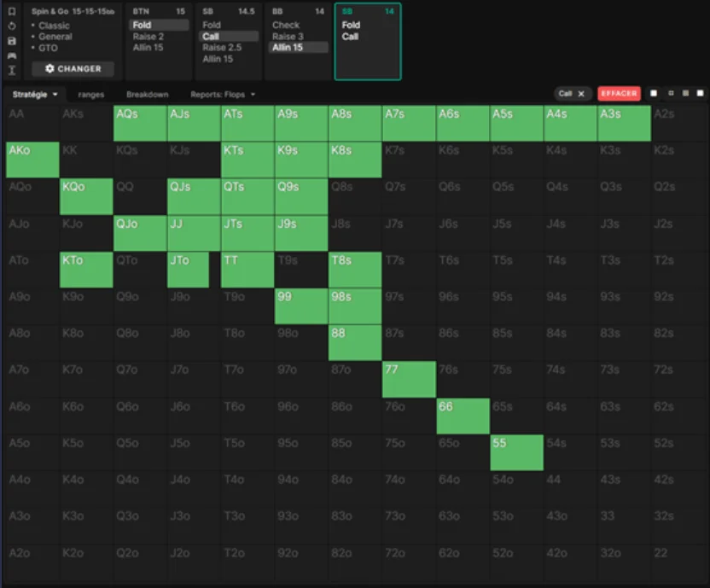Expand the Reports: Flops dropdown
The height and width of the screenshot is (588, 710).
coord(223,95)
